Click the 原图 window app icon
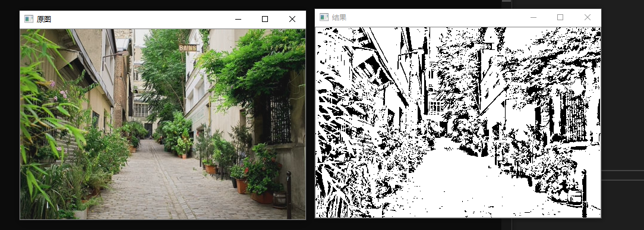 click(29, 19)
